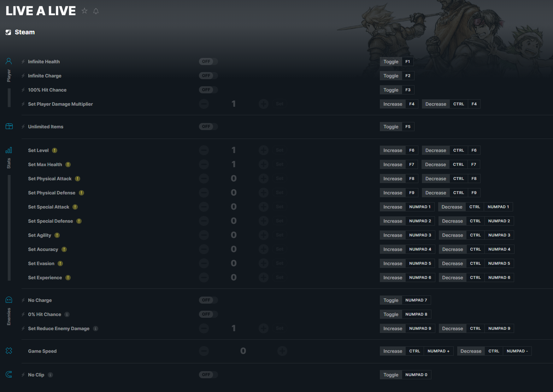The image size is (553, 392).
Task: Enable the Infinite Charge toggle
Action: (x=208, y=76)
